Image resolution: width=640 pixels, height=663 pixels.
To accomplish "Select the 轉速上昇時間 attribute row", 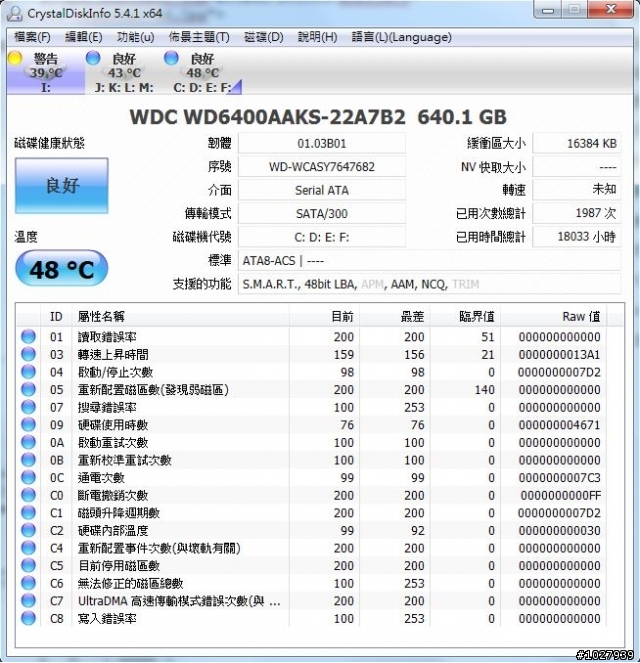I will click(312, 354).
